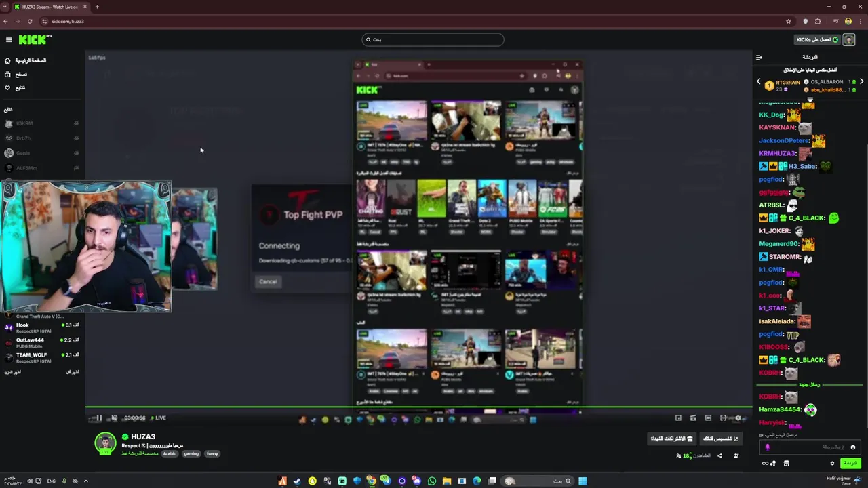This screenshot has height=488, width=868.
Task: Open Genie offline channel in sidebar
Action: pos(41,153)
